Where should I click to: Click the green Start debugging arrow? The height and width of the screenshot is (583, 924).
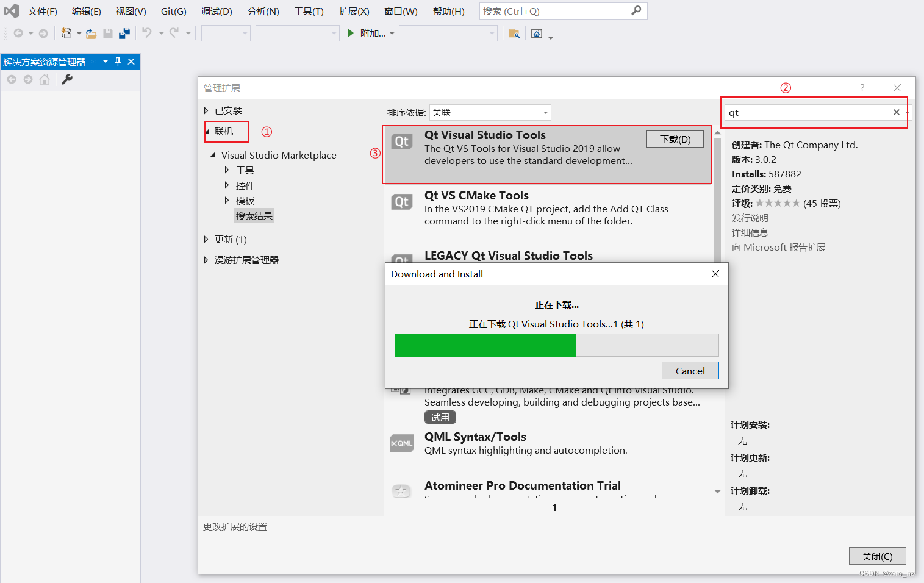click(x=350, y=33)
